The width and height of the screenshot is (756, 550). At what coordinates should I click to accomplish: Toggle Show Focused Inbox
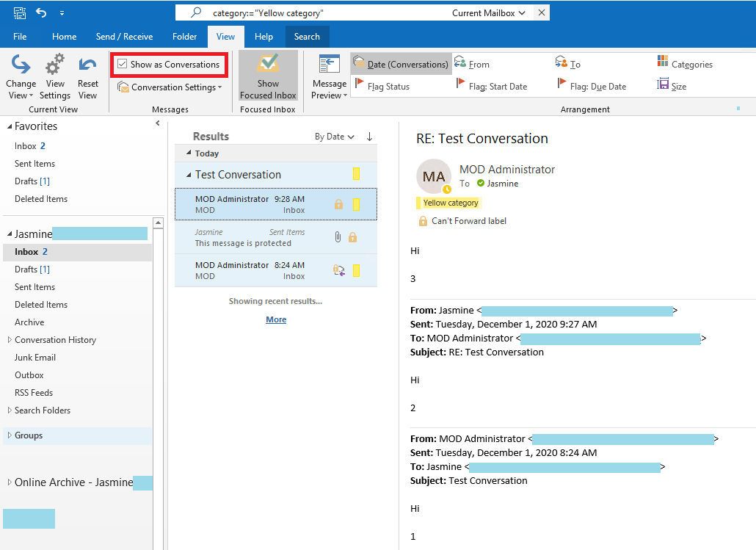click(268, 76)
